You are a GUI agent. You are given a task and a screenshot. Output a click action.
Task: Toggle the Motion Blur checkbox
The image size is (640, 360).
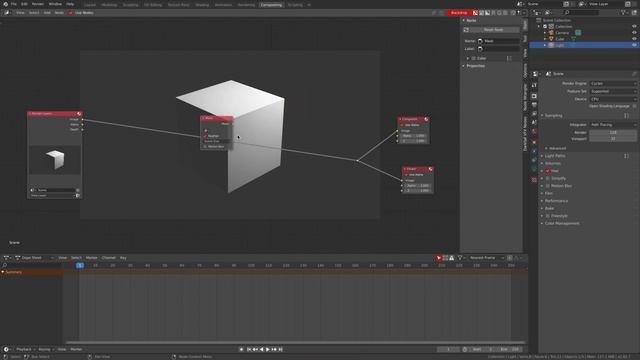click(548, 186)
